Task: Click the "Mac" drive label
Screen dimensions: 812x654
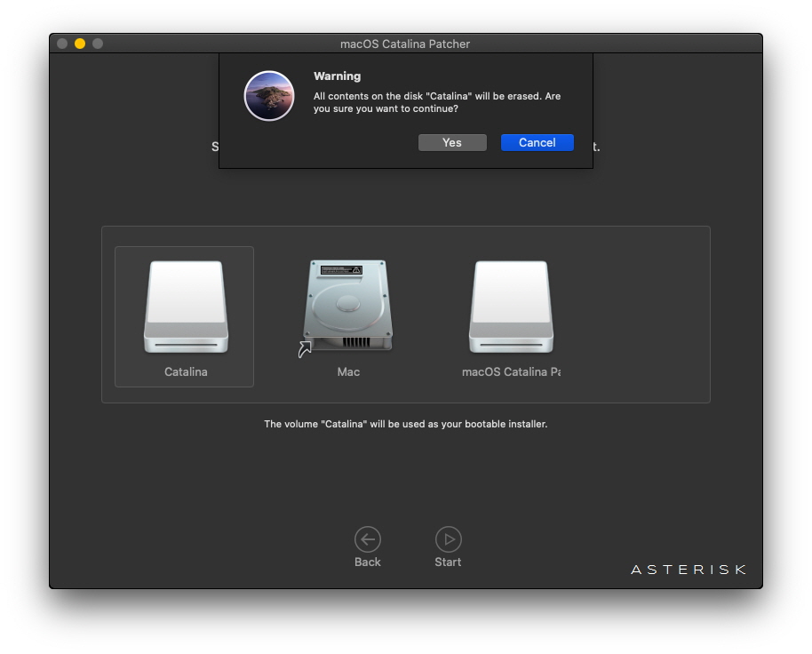Action: point(348,371)
